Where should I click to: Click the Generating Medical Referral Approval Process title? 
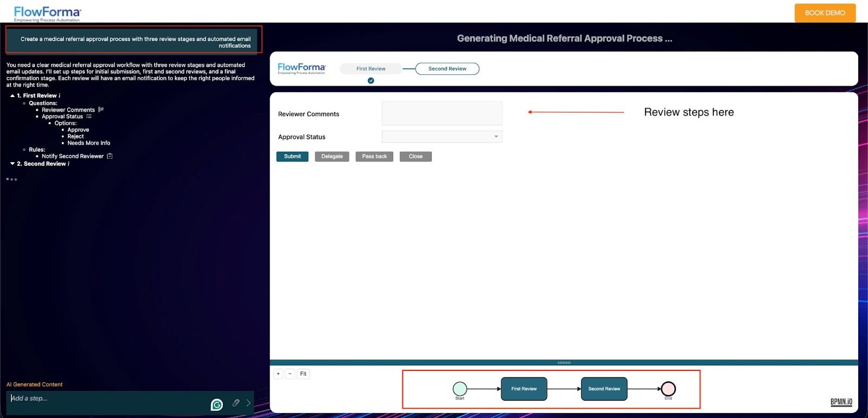tap(564, 38)
